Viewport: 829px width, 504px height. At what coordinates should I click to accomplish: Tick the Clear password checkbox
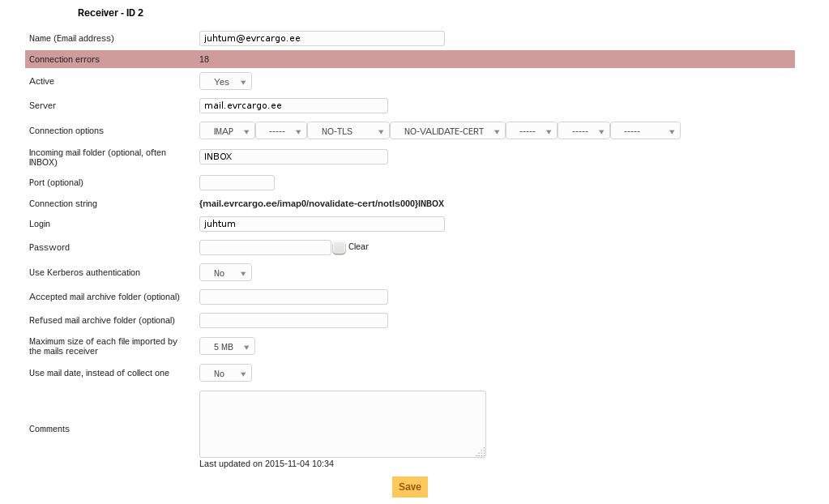point(339,248)
